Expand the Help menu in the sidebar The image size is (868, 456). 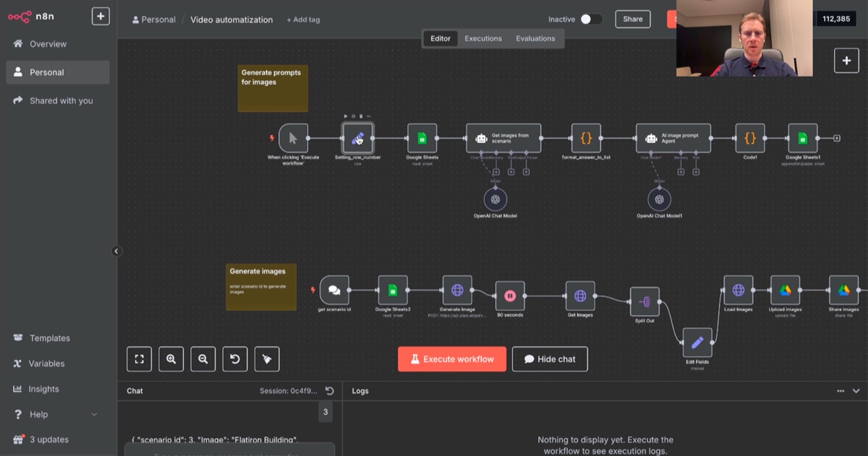55,414
